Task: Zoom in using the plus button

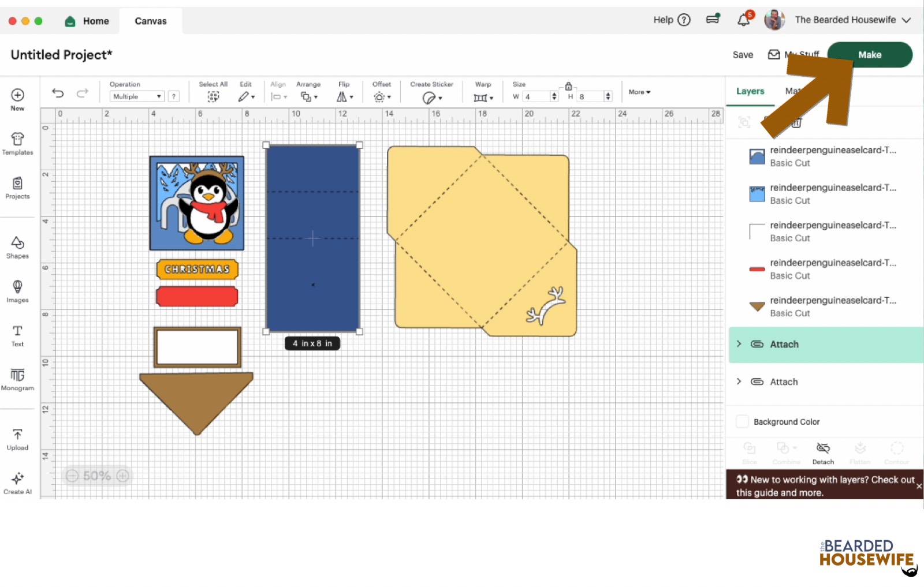Action: click(122, 476)
